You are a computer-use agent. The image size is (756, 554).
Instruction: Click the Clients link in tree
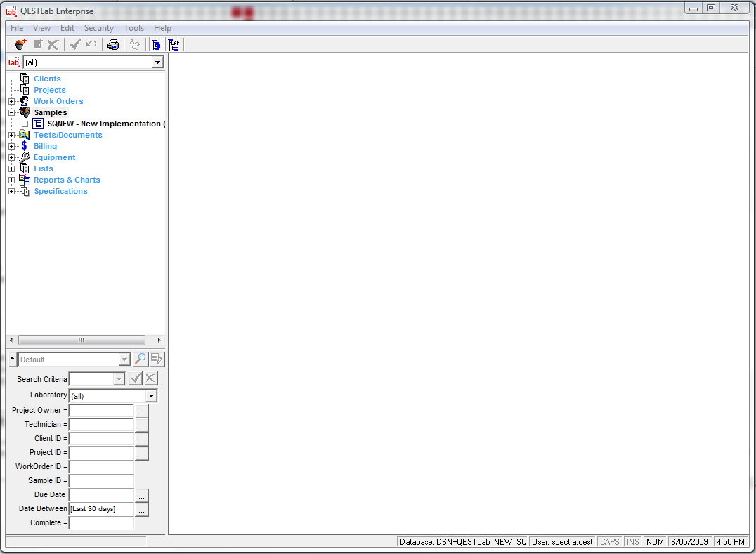pyautogui.click(x=47, y=79)
